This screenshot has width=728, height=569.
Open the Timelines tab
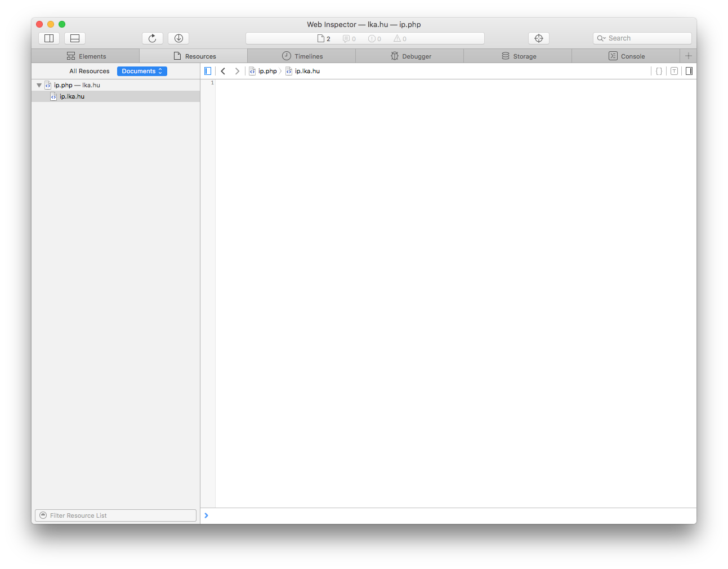pos(302,56)
